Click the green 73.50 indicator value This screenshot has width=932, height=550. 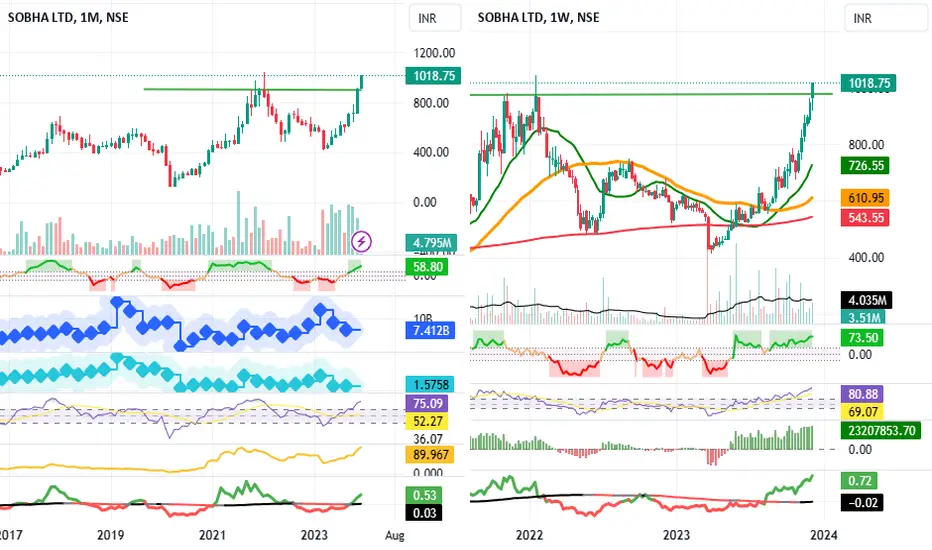coord(862,338)
